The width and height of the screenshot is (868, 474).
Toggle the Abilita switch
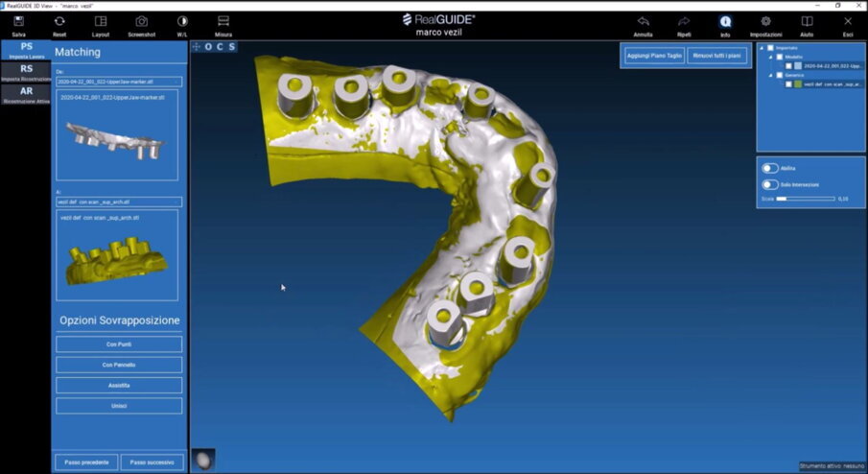770,168
